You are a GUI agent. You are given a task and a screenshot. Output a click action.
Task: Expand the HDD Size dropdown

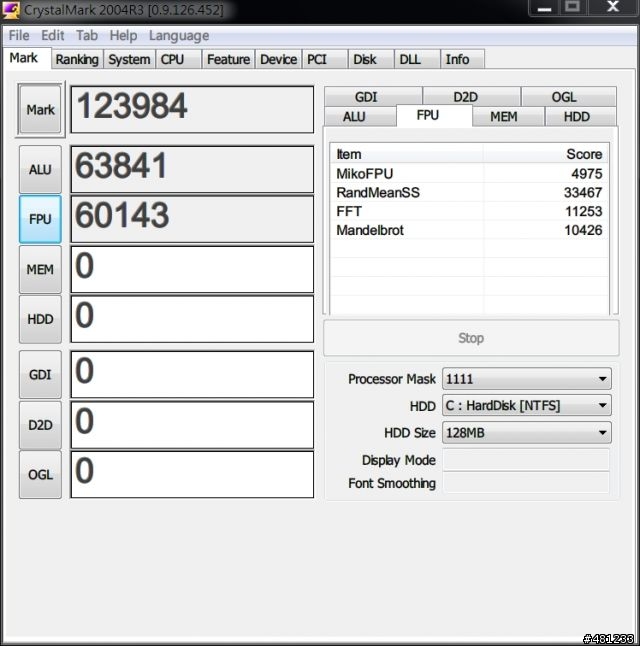pos(527,433)
